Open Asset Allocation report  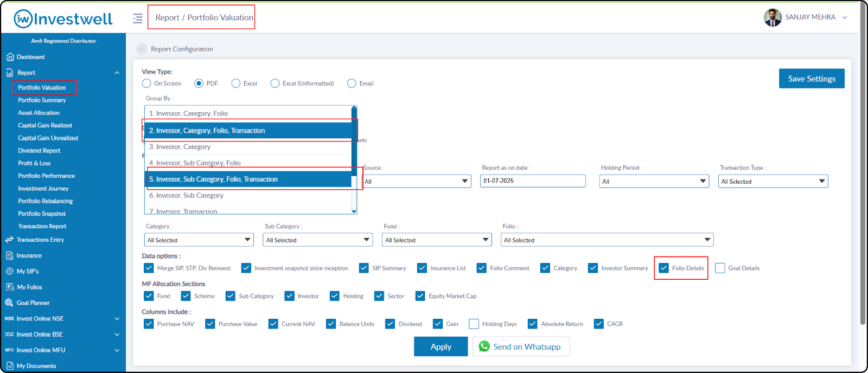tap(39, 113)
